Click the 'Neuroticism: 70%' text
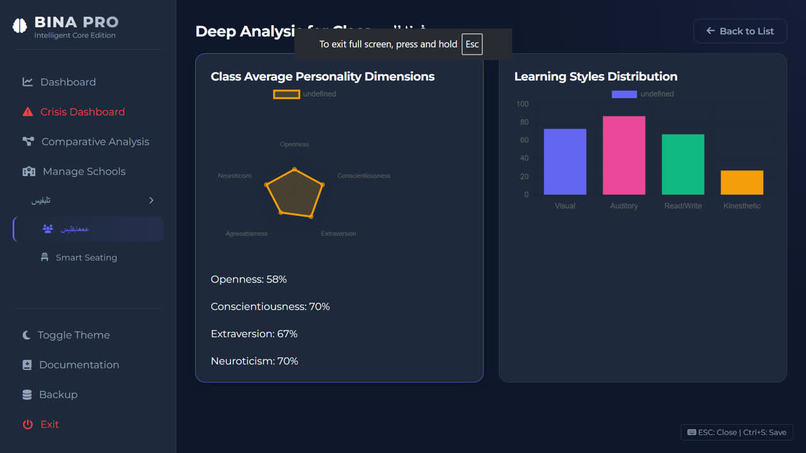The width and height of the screenshot is (806, 453). 254,361
